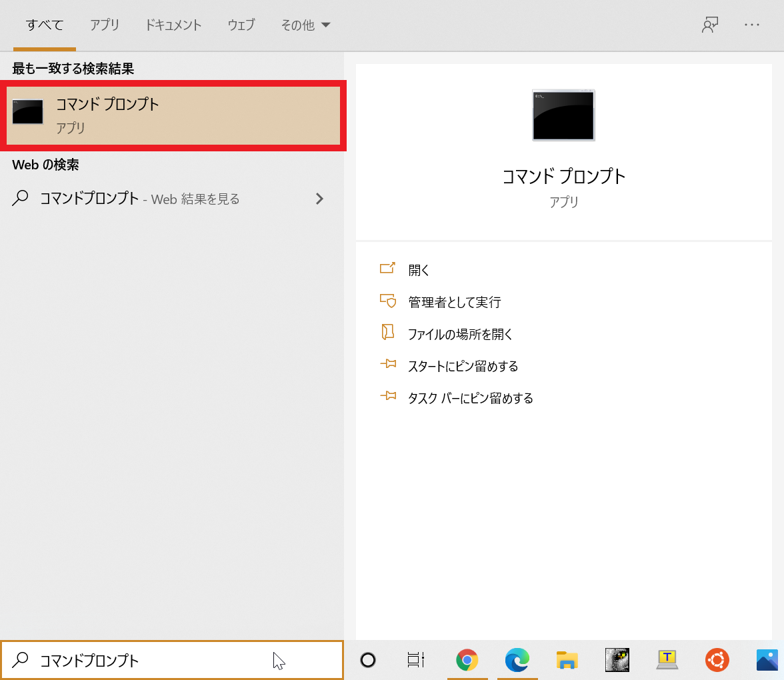784x680 pixels.
Task: Open コマンド プロンプト best match result
Action: (173, 115)
